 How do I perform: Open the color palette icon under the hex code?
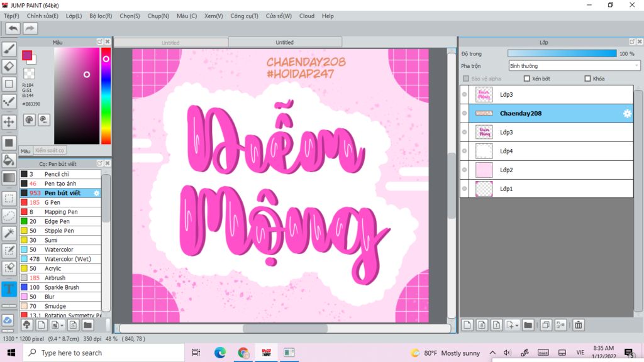pyautogui.click(x=29, y=120)
